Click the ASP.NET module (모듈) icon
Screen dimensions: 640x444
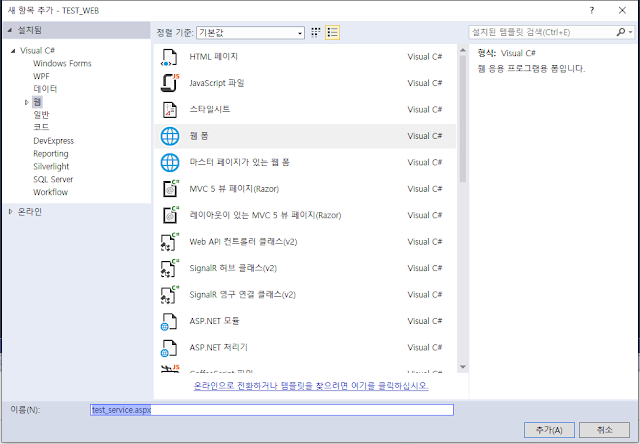pos(169,321)
